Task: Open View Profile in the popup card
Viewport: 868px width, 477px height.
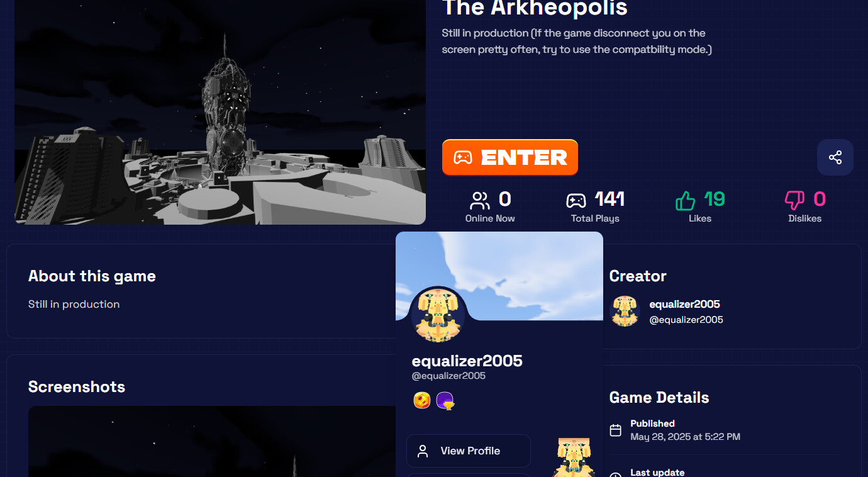Action: point(469,451)
